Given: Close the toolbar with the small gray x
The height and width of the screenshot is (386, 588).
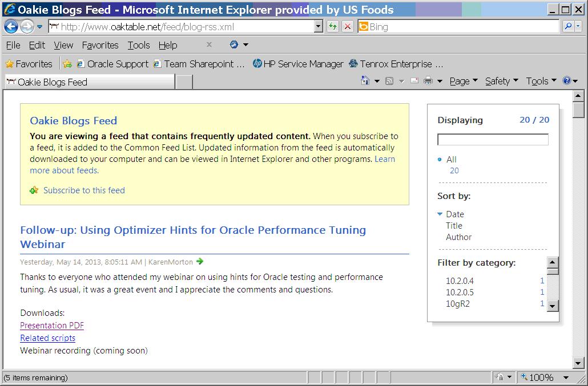Looking at the screenshot, I should click(x=210, y=44).
